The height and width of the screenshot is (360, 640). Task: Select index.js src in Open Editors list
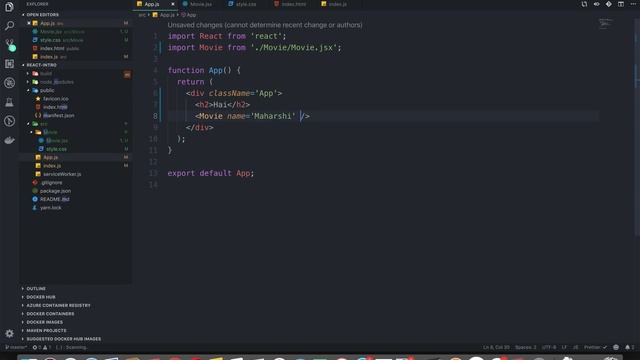(53, 57)
